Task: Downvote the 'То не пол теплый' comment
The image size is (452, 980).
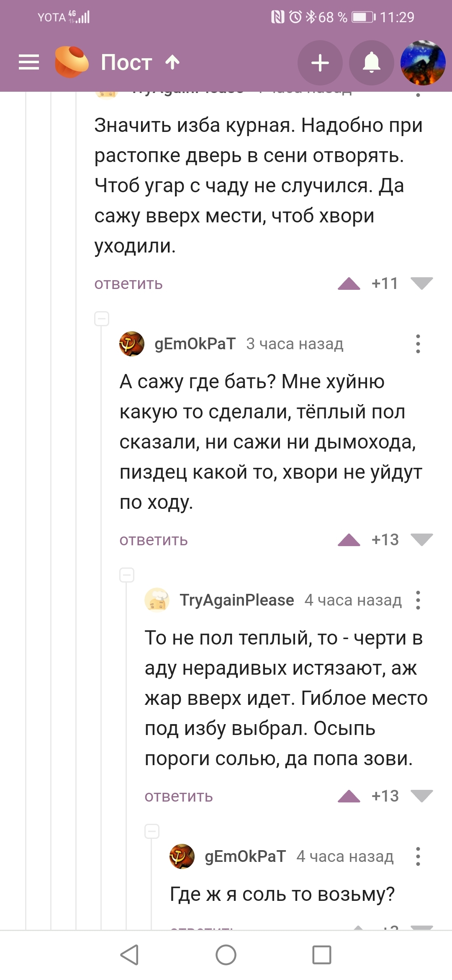Action: [421, 796]
